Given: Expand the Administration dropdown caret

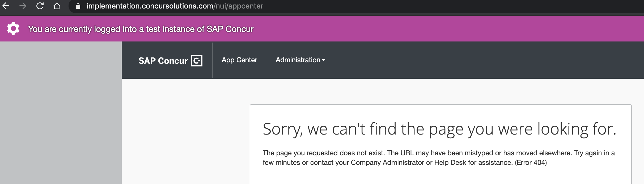Looking at the screenshot, I should pyautogui.click(x=324, y=60).
